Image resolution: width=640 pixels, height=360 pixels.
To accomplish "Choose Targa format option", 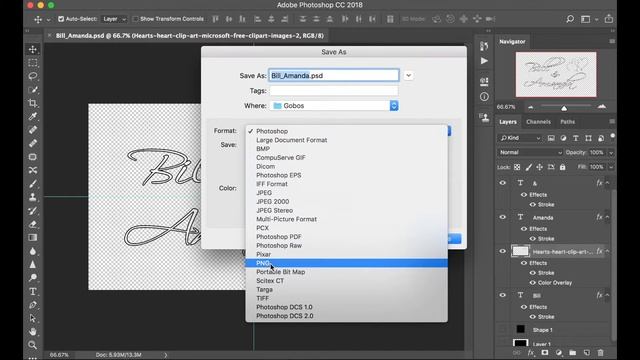I will point(346,289).
